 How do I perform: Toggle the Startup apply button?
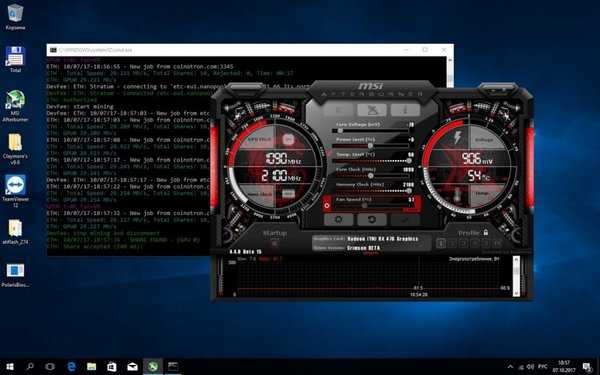click(274, 243)
